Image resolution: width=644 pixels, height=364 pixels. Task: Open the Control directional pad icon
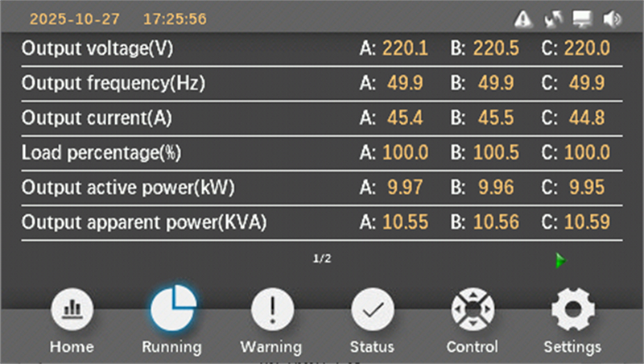pyautogui.click(x=473, y=309)
